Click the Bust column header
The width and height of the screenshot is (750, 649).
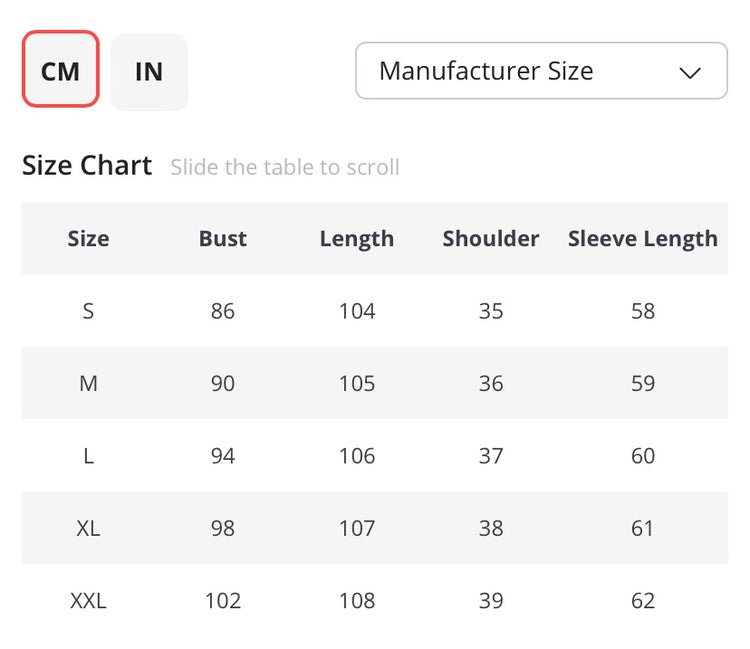(222, 238)
